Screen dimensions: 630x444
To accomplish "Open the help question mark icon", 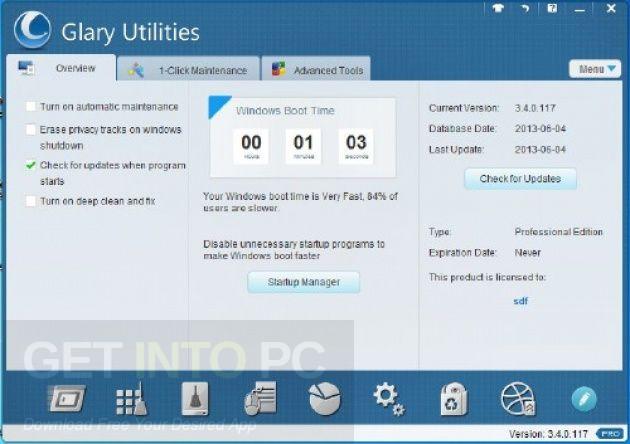I will pyautogui.click(x=552, y=8).
